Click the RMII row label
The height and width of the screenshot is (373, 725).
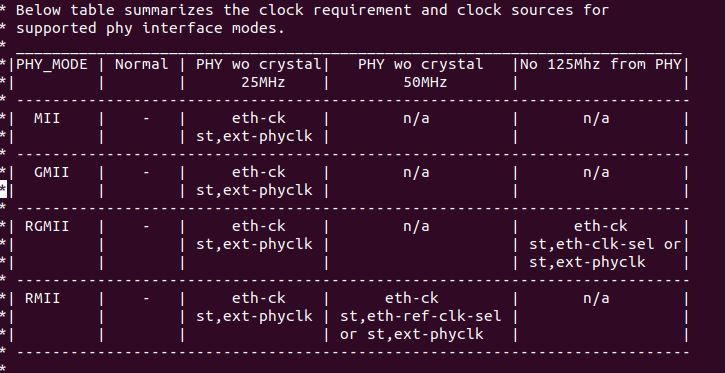point(43,299)
